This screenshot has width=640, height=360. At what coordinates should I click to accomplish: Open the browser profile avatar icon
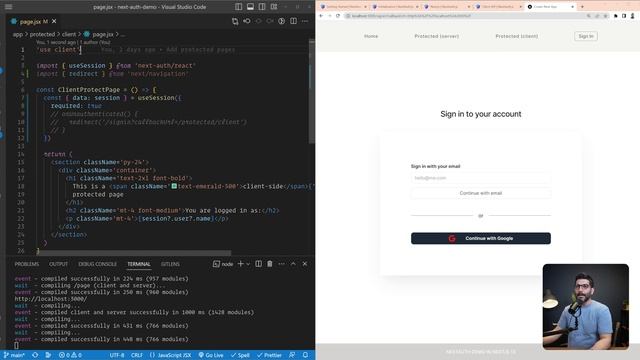click(633, 16)
